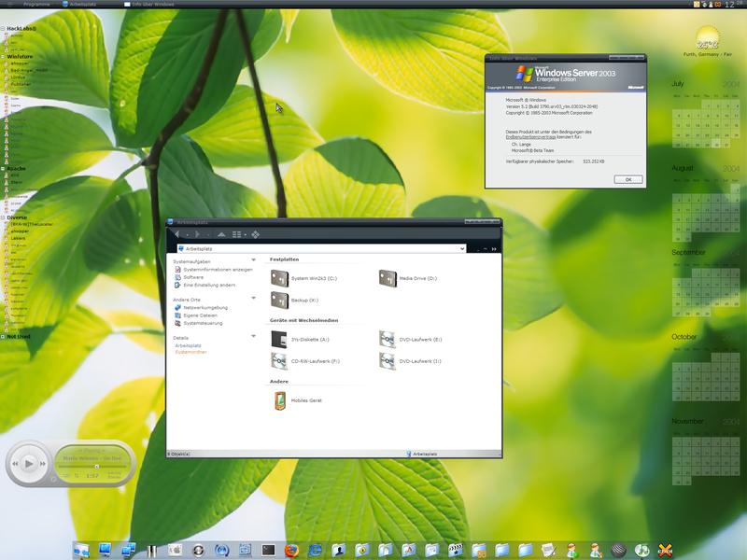Viewport: 747px width, 560px height.
Task: Collapse the Winfuture contact group
Action: (4, 56)
